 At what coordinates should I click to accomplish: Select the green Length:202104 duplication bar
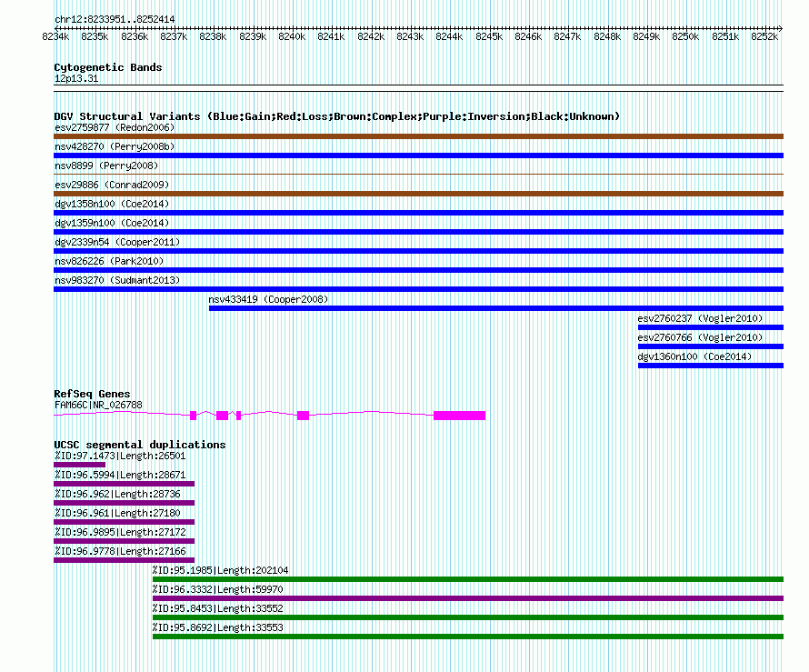coord(468,579)
